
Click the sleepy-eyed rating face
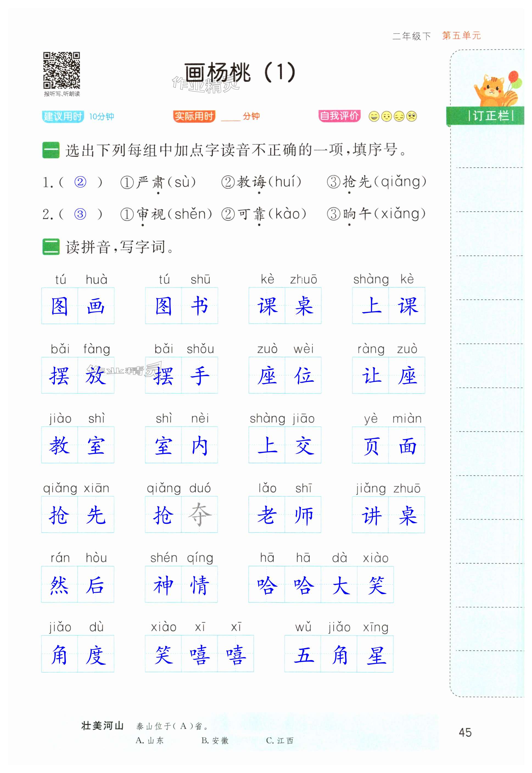pos(399,117)
